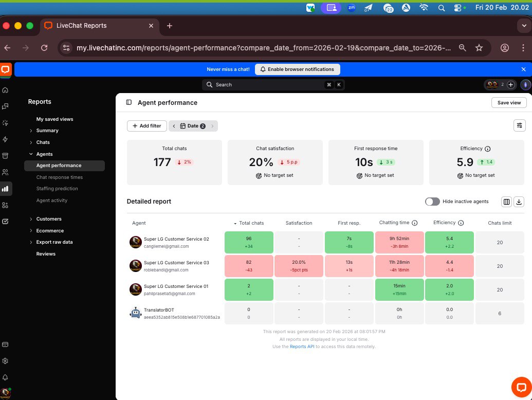Open the Reports bar chart icon in sidebar
The height and width of the screenshot is (400, 532).
(5, 189)
